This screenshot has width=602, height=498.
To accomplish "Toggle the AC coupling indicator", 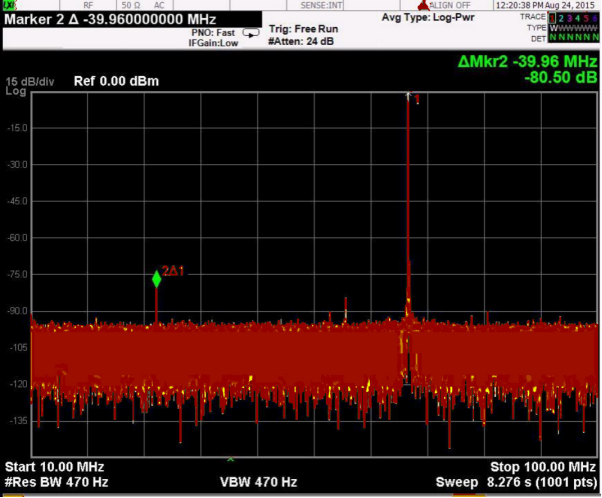I will click(x=158, y=6).
